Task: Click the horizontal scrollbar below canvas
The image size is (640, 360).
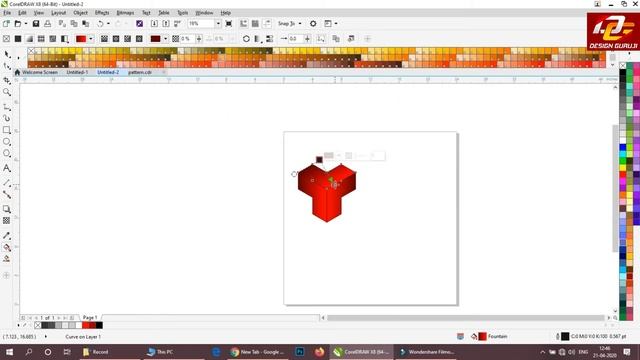Action: (x=465, y=318)
